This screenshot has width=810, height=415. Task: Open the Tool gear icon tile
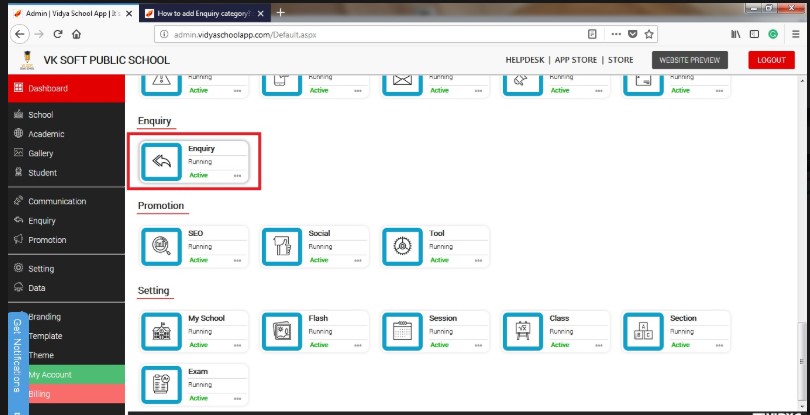point(402,247)
